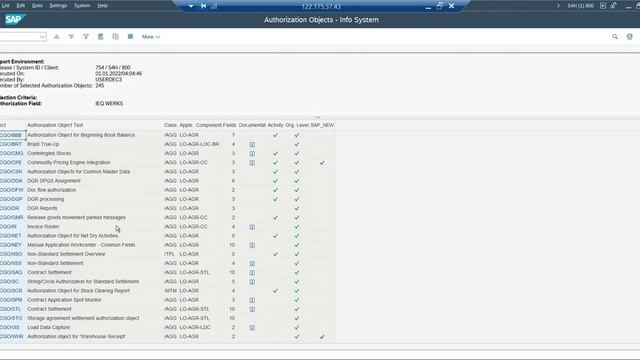This screenshot has width=640, height=360.
Task: Click the toolbar icon right of the filter
Action: pos(101,37)
